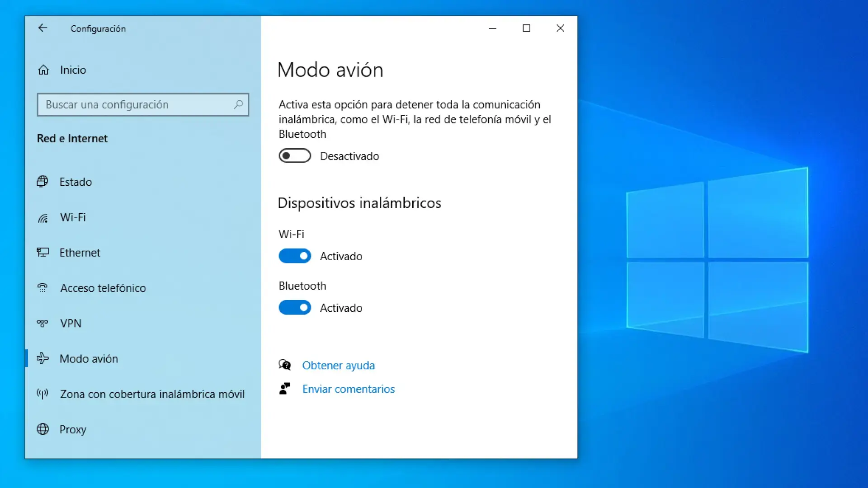Click the Estado globe icon
The width and height of the screenshot is (868, 488).
pyautogui.click(x=42, y=182)
